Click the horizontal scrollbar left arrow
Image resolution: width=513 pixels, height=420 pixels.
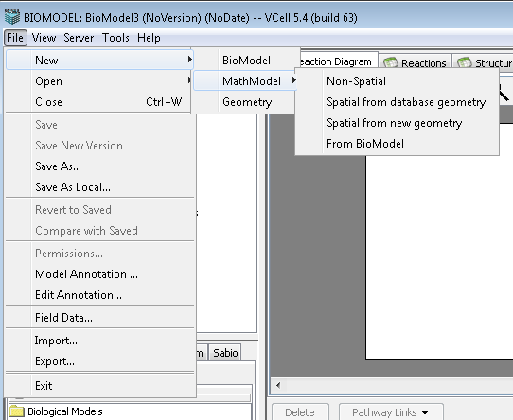pyautogui.click(x=278, y=385)
